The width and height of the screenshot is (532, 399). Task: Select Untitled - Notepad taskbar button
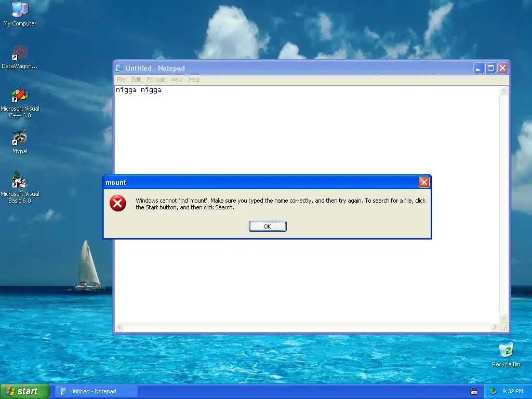tap(96, 391)
